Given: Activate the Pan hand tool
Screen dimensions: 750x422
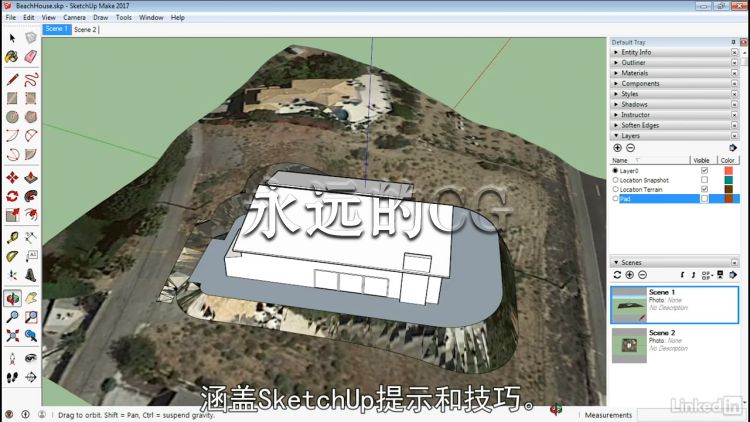Looking at the screenshot, I should [x=31, y=298].
